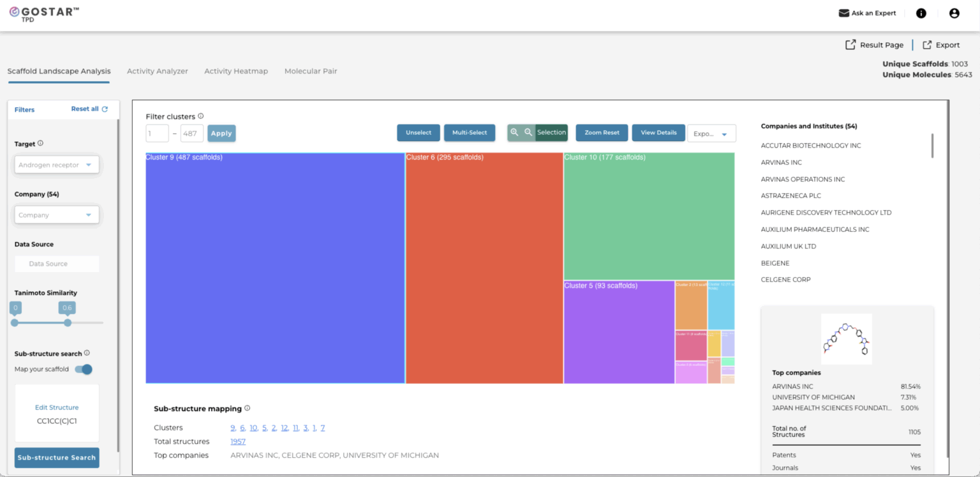
Task: Open the Company filter dropdown
Action: (x=56, y=215)
